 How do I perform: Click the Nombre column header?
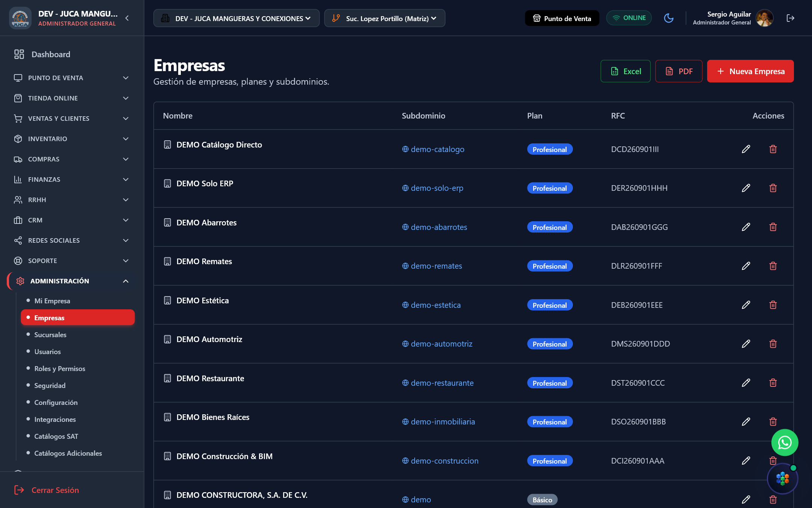[x=178, y=116]
